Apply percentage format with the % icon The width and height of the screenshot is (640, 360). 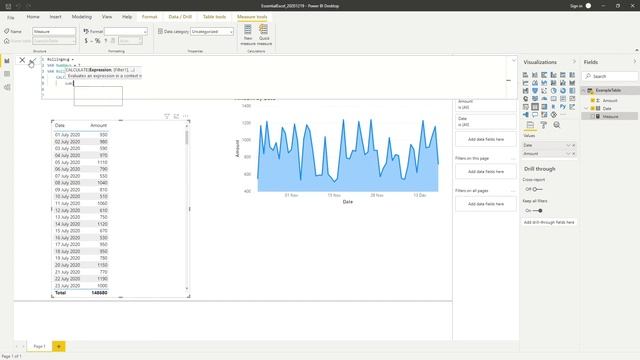pos(97,41)
